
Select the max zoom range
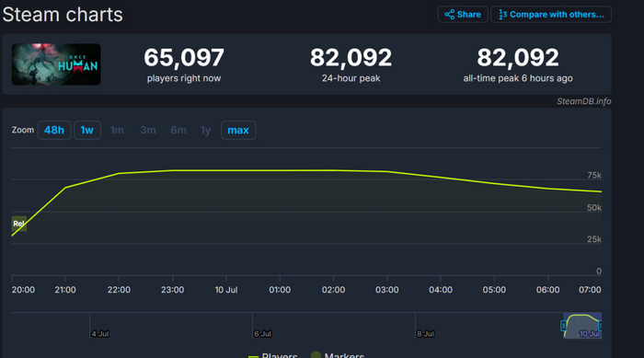[238, 131]
